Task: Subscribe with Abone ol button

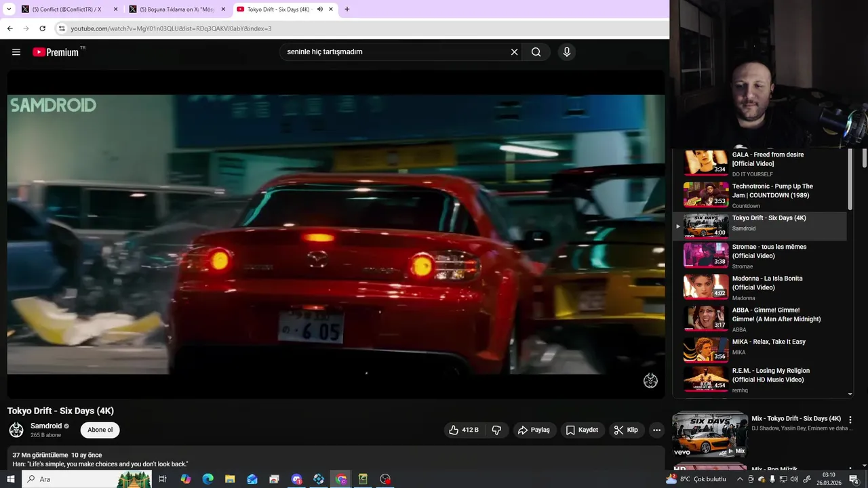Action: click(100, 430)
